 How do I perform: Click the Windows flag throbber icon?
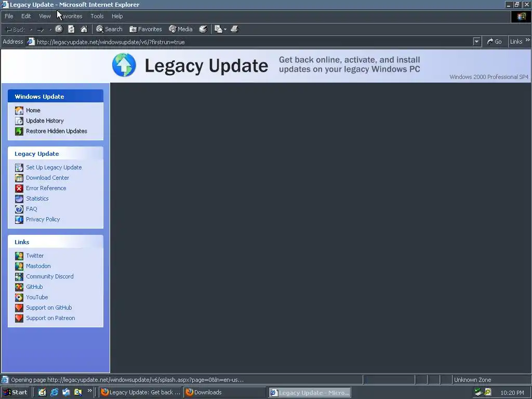(521, 16)
